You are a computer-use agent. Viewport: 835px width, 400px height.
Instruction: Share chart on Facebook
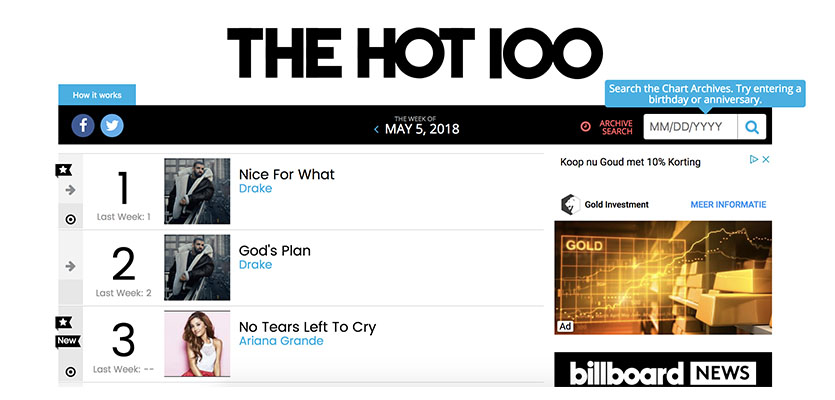[x=83, y=126]
